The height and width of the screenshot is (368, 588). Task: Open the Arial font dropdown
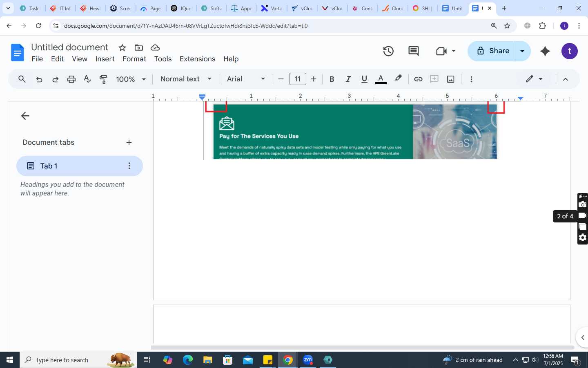246,79
